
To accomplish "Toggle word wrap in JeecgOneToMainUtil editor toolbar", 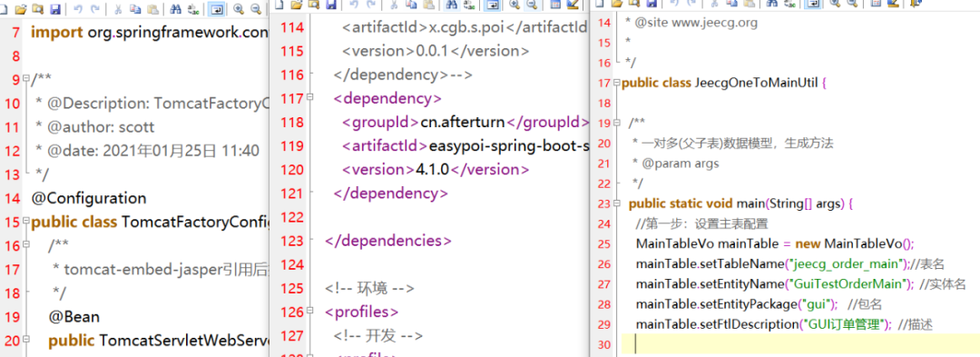I will point(813,4).
